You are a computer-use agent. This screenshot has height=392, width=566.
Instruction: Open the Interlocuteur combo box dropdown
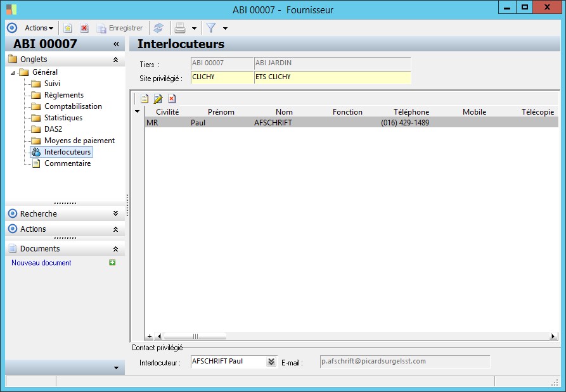(x=271, y=362)
